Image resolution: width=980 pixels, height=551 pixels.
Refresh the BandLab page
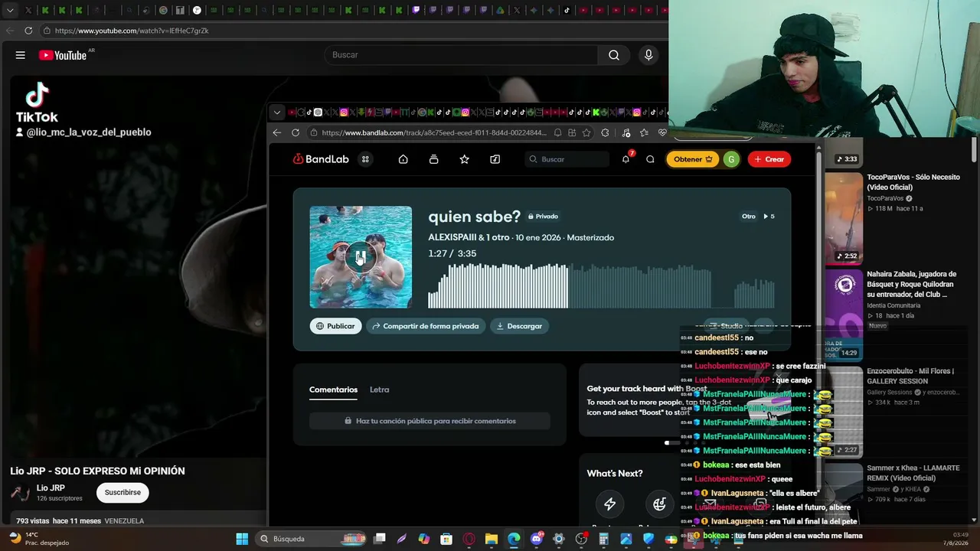point(296,132)
